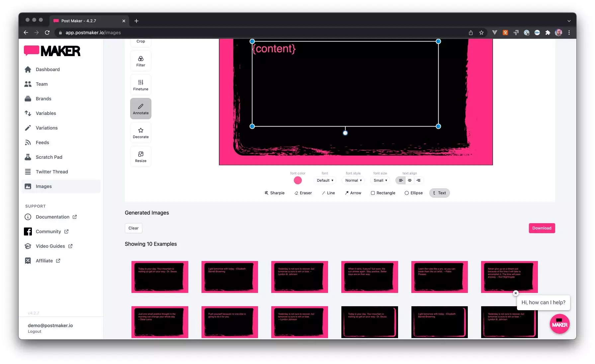Viewport: 595px width, 364px height.
Task: Click the MAKER logo
Action: click(52, 51)
